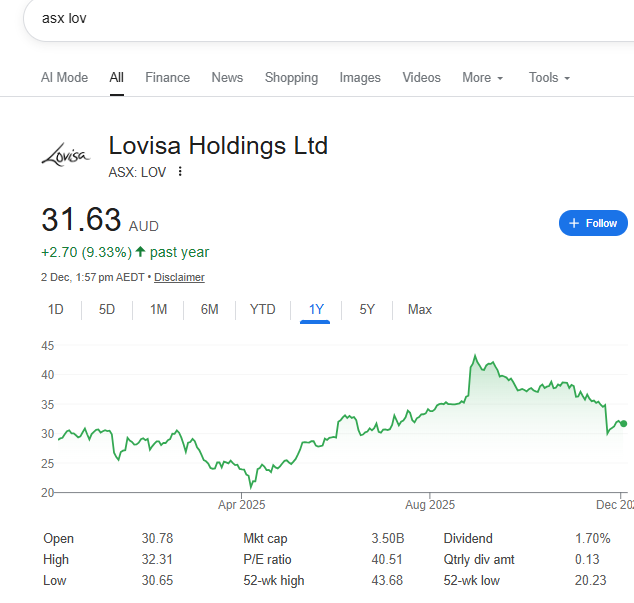Viewport: 634px width, 603px height.
Task: Switch to AI Mode tab
Action: click(64, 77)
